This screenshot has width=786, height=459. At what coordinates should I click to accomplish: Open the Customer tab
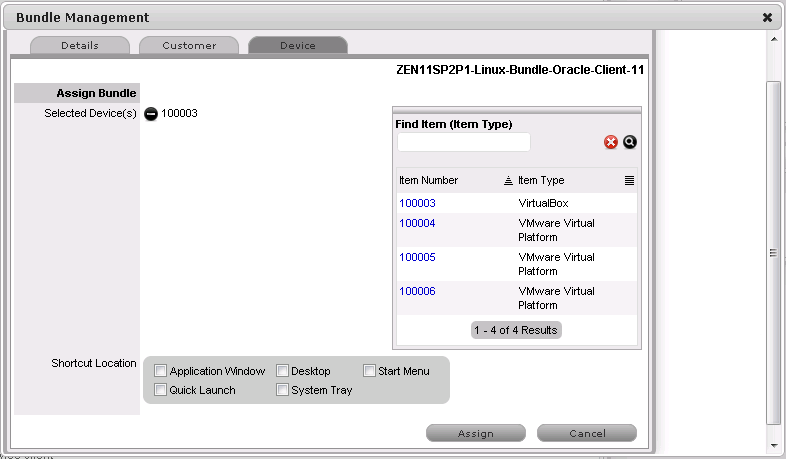(189, 46)
